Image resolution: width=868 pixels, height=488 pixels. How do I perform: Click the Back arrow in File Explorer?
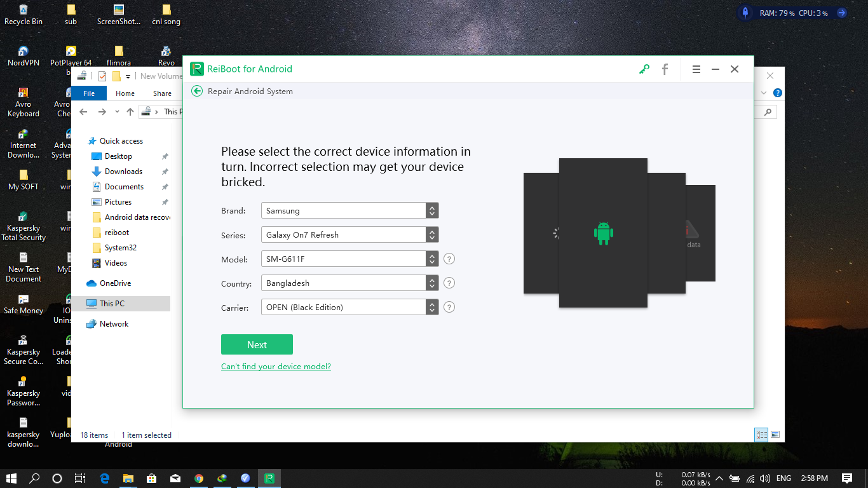(83, 112)
